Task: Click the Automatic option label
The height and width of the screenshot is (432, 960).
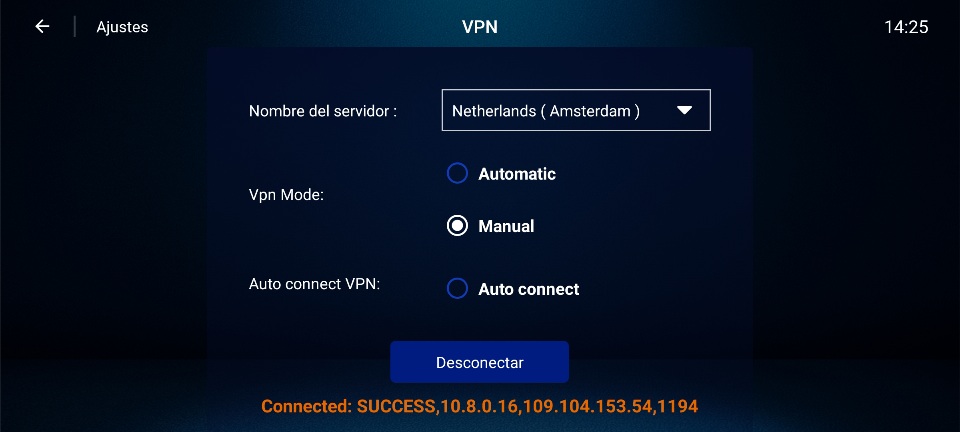Action: coord(517,174)
